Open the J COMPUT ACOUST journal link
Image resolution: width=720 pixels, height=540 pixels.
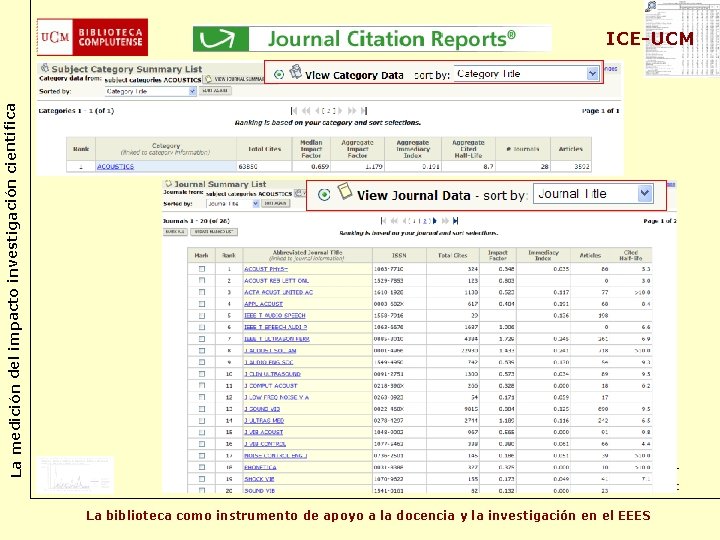click(x=270, y=386)
